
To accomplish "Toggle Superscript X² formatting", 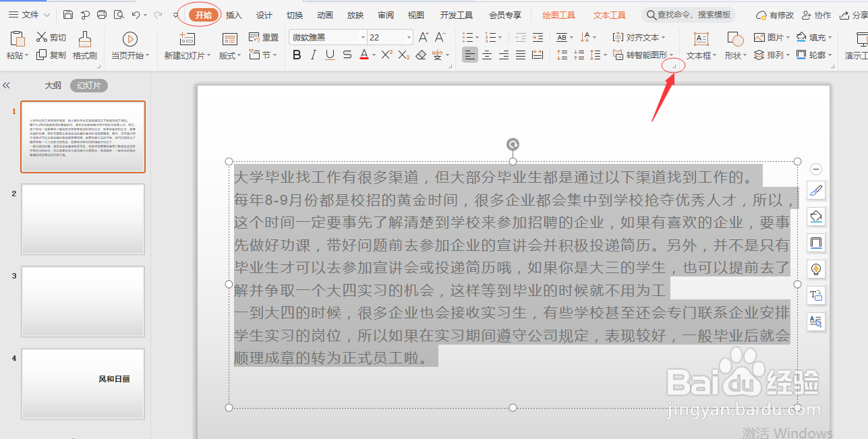I will [387, 55].
